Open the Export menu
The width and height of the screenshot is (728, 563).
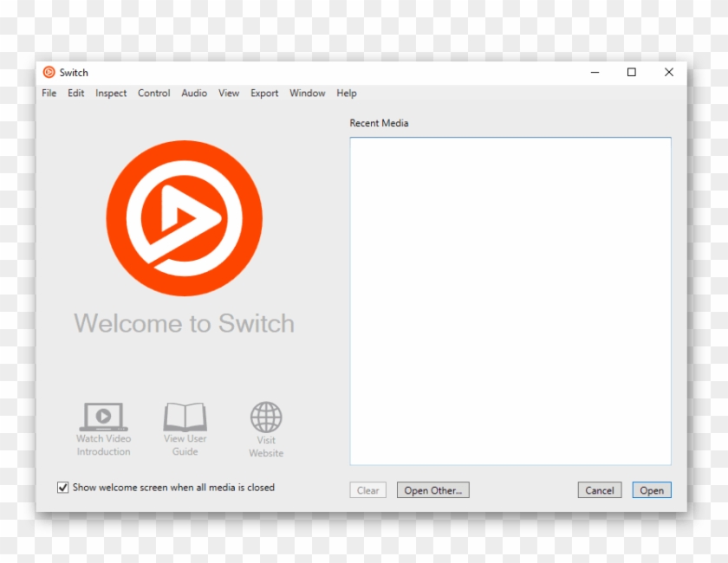click(x=263, y=93)
